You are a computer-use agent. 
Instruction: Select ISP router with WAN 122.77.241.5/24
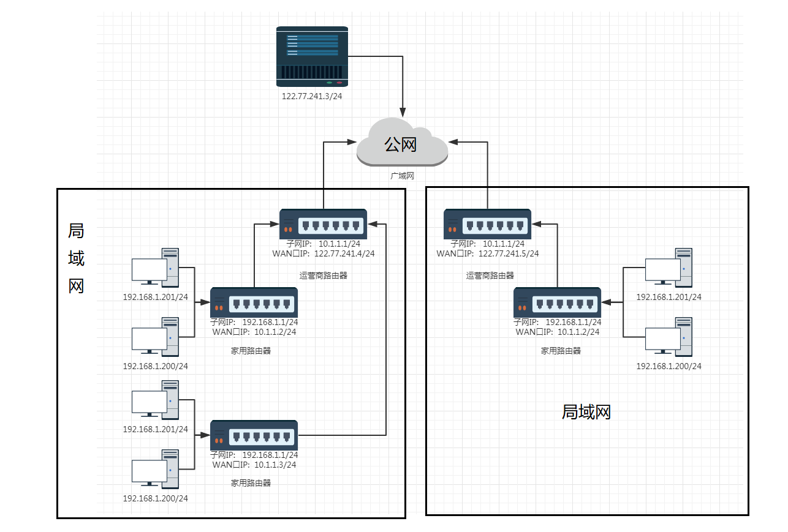[487, 223]
